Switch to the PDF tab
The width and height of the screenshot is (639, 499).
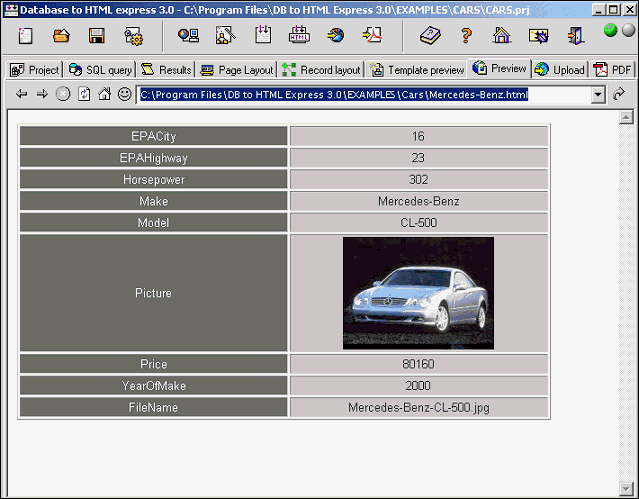tap(613, 70)
